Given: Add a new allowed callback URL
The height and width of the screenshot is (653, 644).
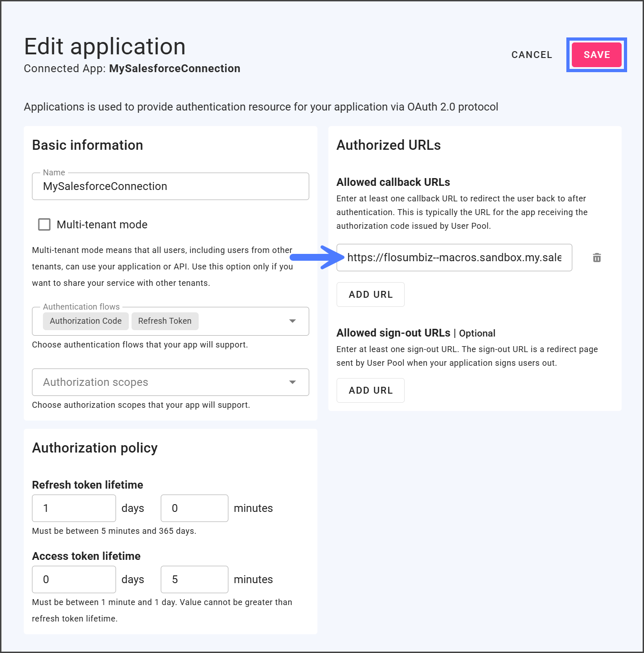Looking at the screenshot, I should 370,295.
